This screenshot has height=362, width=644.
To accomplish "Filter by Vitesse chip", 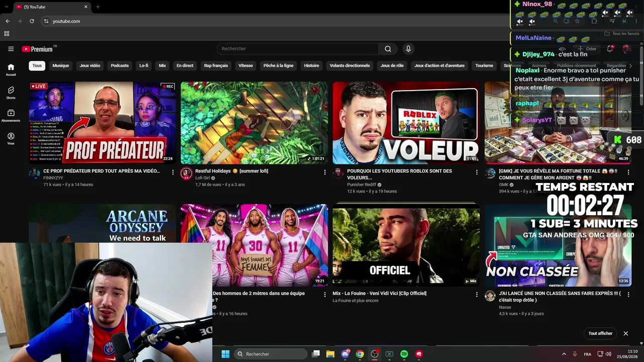I will click(246, 65).
